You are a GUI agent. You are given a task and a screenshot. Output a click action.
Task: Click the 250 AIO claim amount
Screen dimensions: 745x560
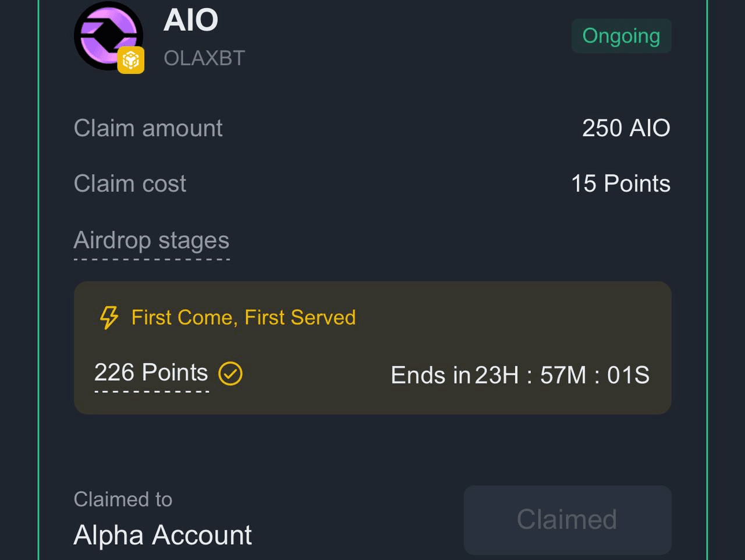pyautogui.click(x=626, y=128)
